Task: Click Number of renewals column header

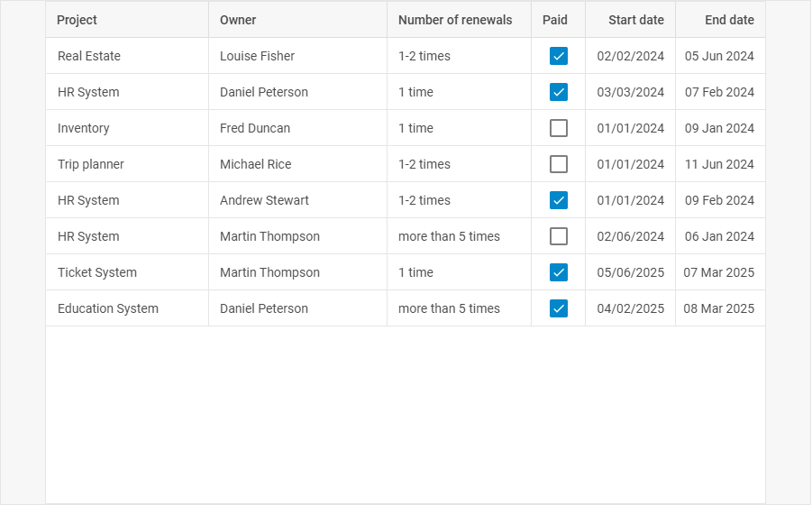Action: click(459, 20)
